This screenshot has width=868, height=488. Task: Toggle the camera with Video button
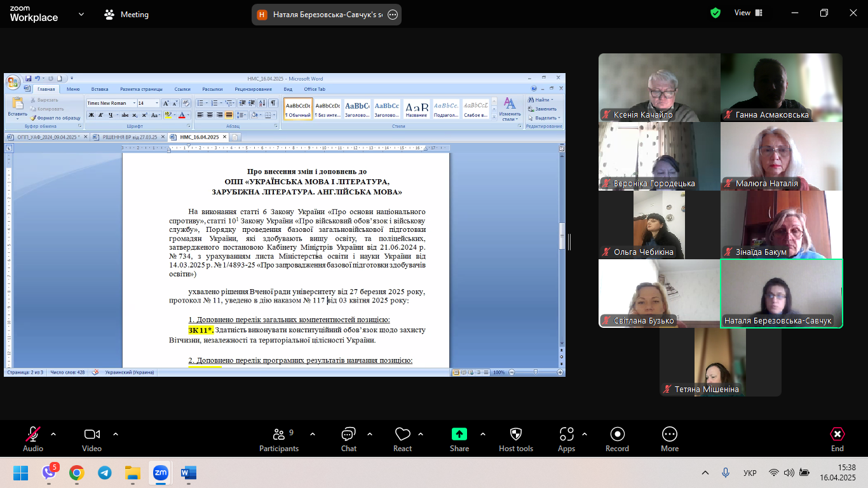pyautogui.click(x=92, y=438)
